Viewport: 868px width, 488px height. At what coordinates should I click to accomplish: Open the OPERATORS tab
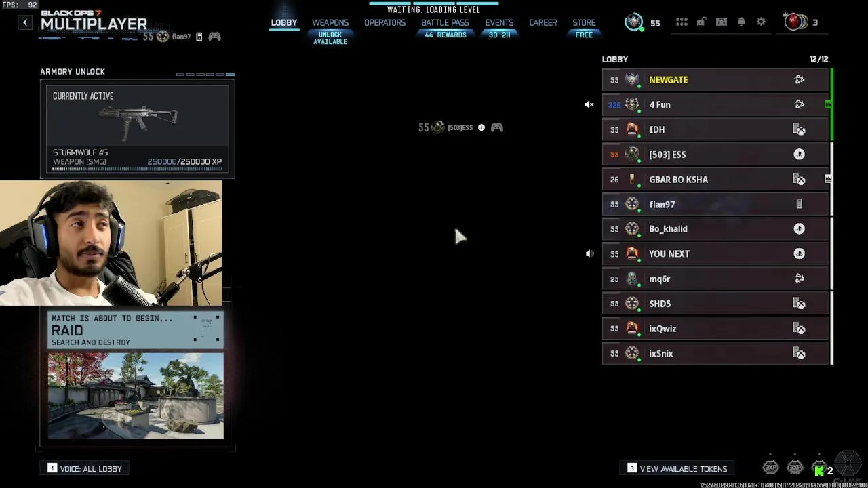[x=384, y=22]
